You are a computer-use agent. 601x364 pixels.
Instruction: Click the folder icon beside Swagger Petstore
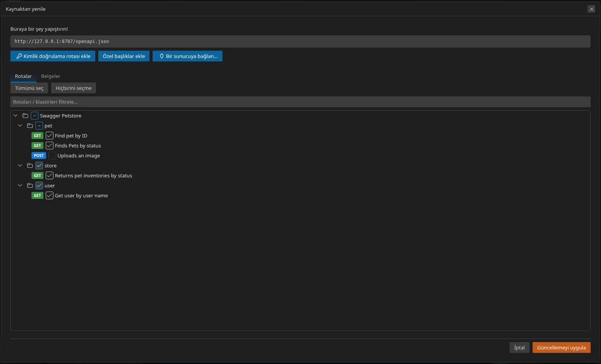[x=25, y=116]
